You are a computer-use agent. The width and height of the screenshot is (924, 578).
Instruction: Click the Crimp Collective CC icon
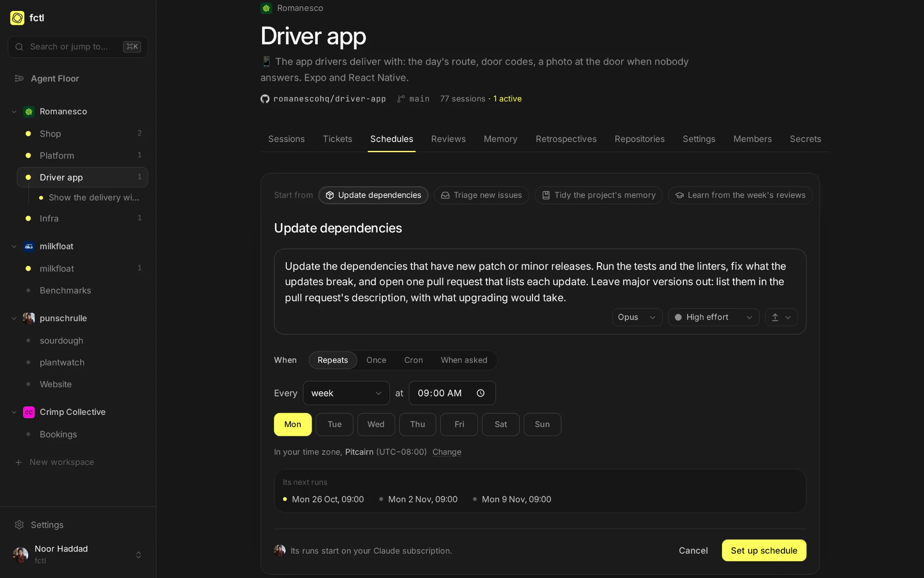[29, 412]
